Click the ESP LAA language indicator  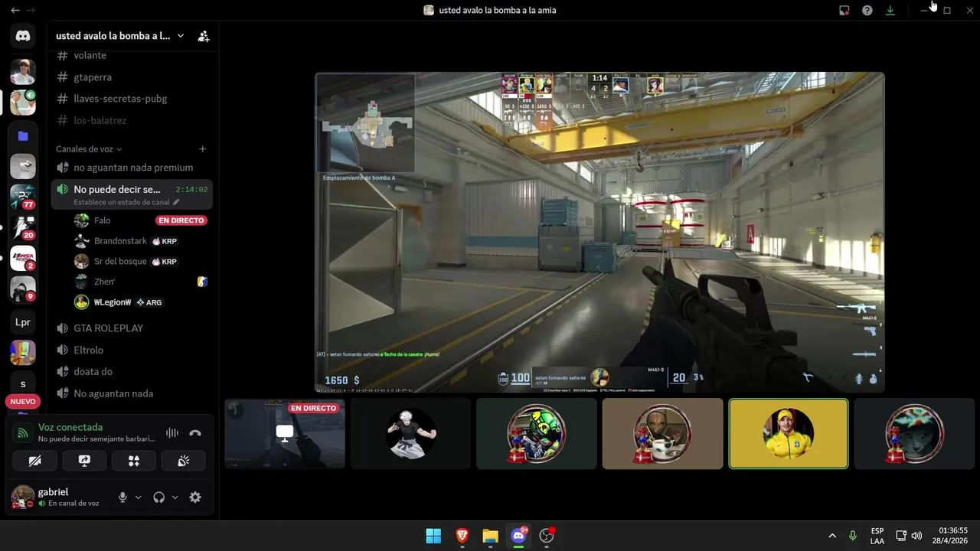tap(877, 536)
